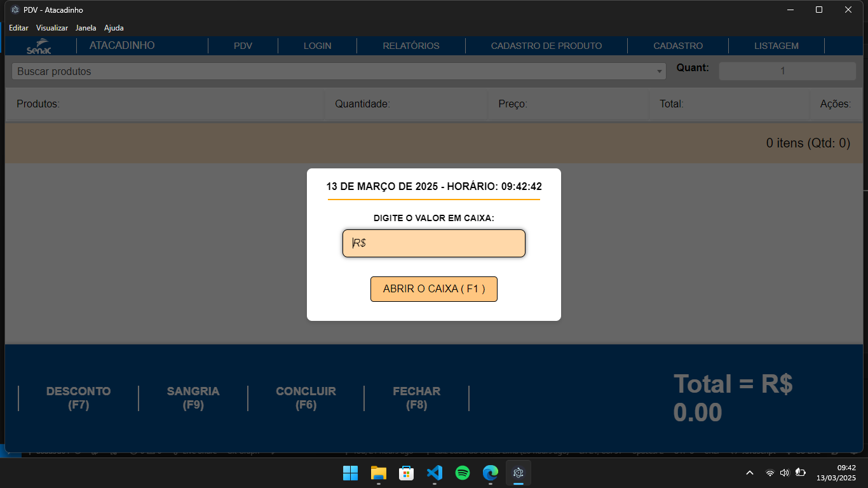Open CADASTRO DE PRODUTO page
Image resolution: width=868 pixels, height=488 pixels.
click(x=546, y=46)
